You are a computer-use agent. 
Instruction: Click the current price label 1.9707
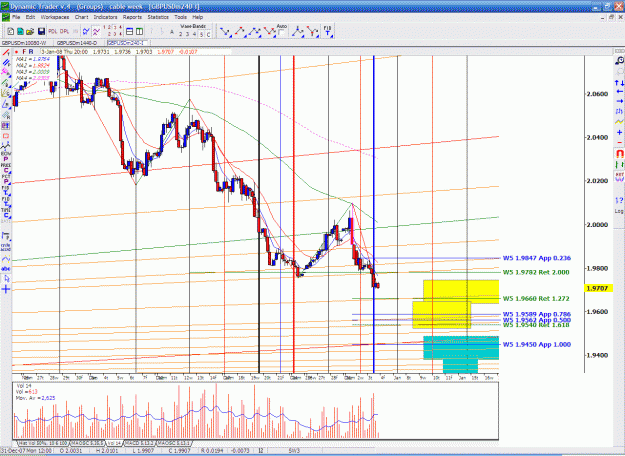597,288
